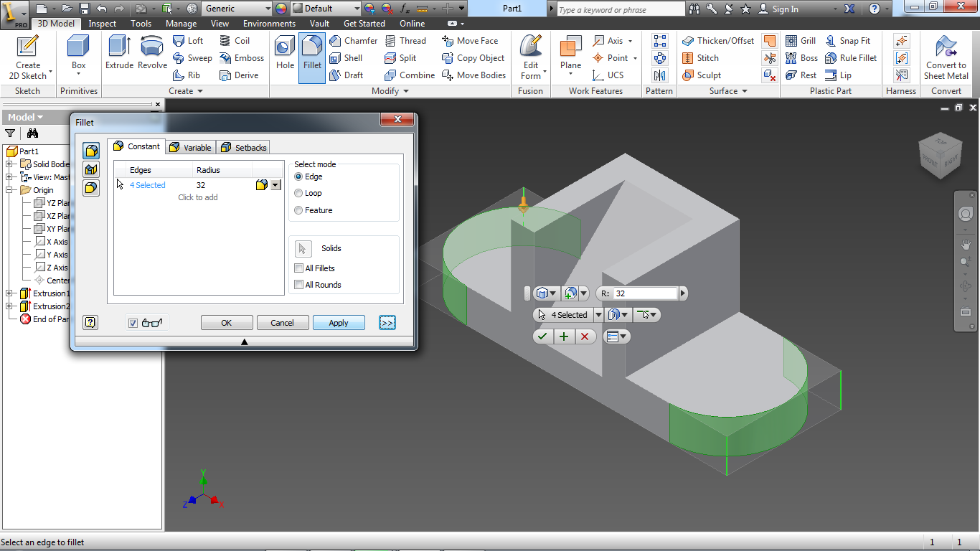The image size is (980, 551).
Task: Enable the All Fillets checkbox
Action: point(298,268)
